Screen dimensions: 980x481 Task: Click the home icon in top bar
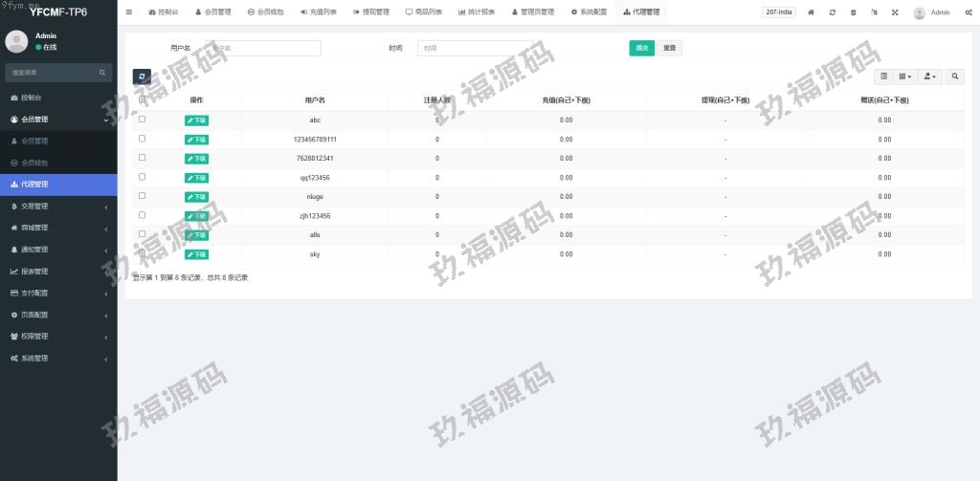[x=812, y=12]
